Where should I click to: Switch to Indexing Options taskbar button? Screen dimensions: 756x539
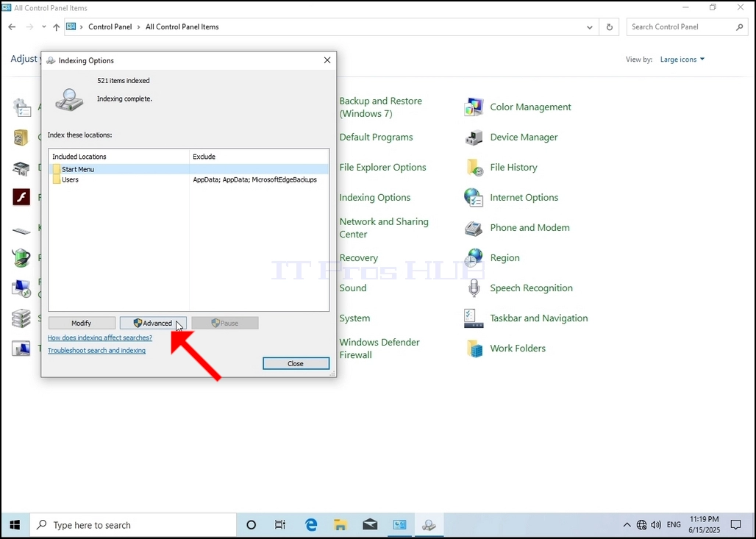(x=429, y=525)
